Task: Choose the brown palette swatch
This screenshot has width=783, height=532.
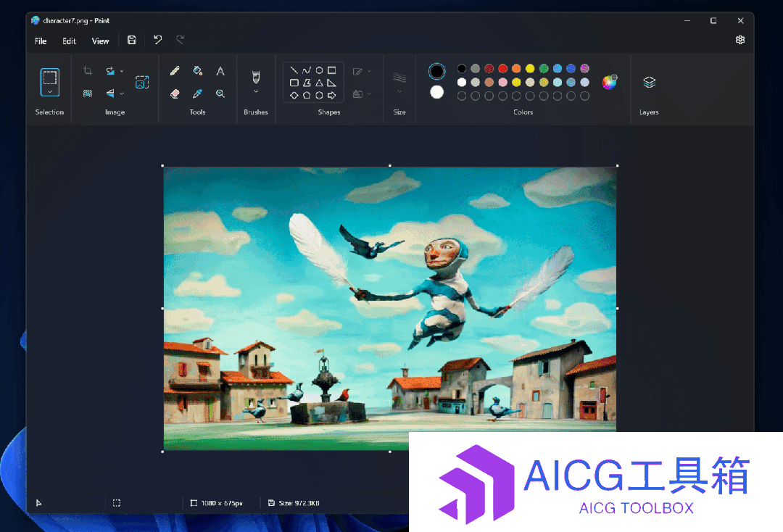Action: pyautogui.click(x=489, y=82)
